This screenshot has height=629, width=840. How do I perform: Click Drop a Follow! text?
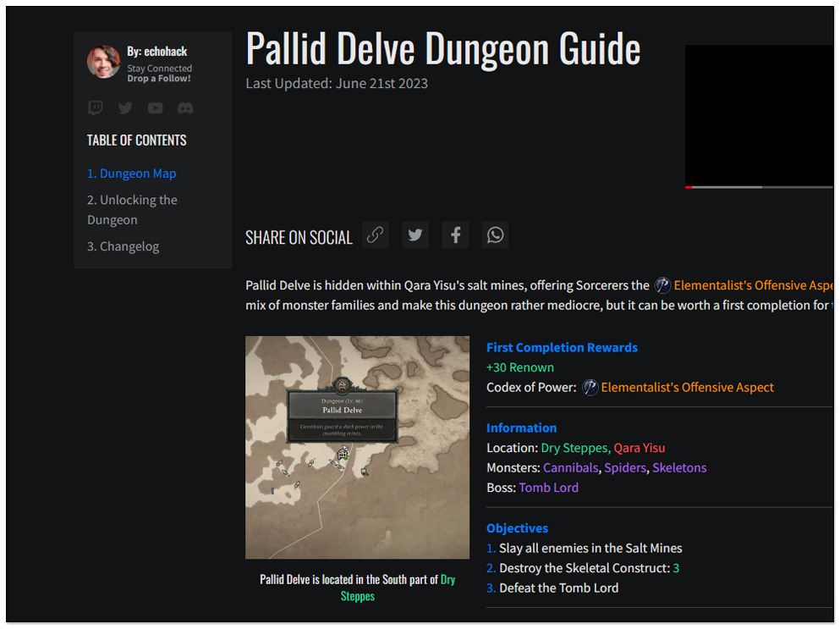pos(158,78)
